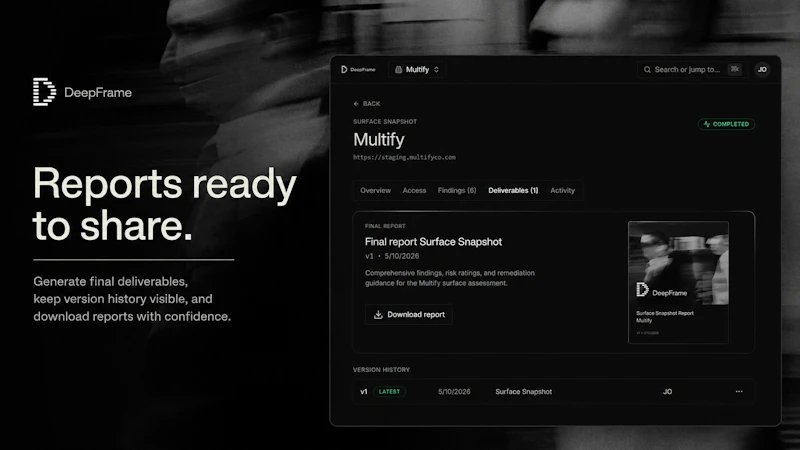Image resolution: width=800 pixels, height=450 pixels.
Task: Click the SURFACE SNAPSHOT label above title
Action: point(385,121)
